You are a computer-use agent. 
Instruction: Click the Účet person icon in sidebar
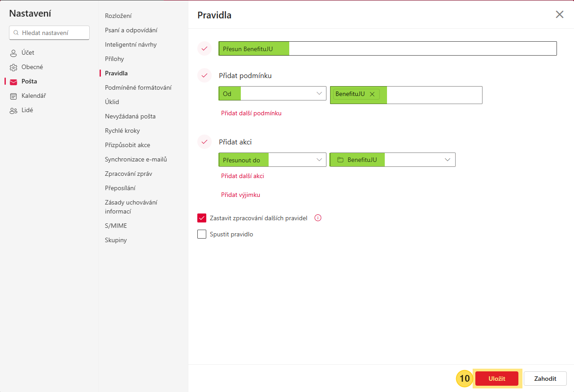pyautogui.click(x=13, y=53)
